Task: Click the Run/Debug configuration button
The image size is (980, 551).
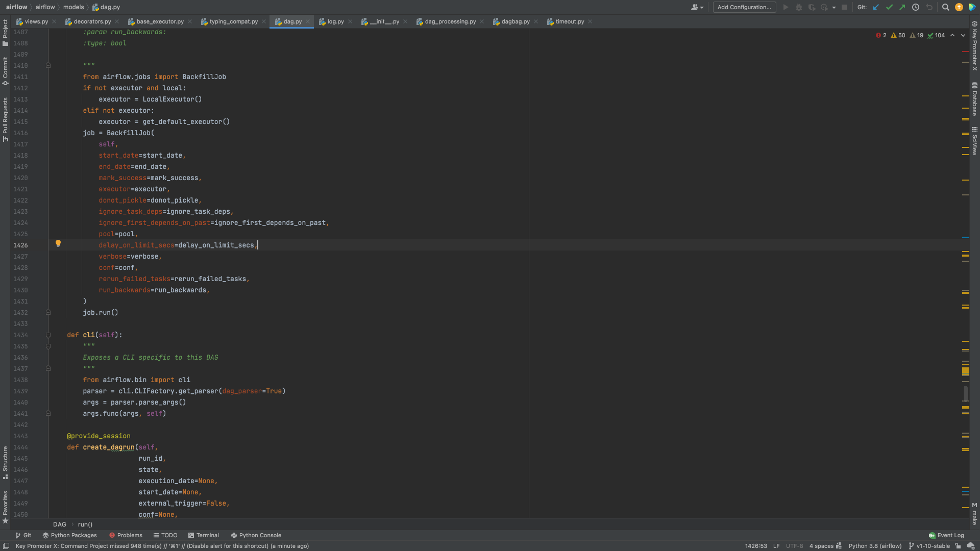Action: (745, 8)
